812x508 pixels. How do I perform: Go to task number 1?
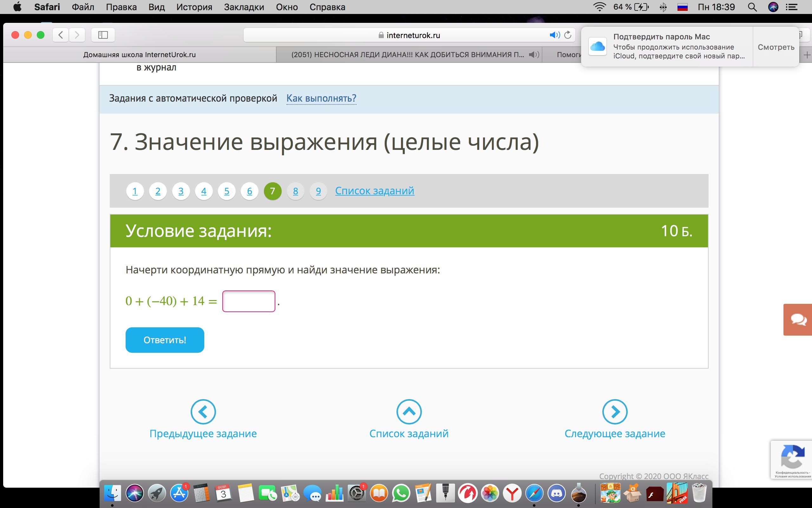pos(135,191)
